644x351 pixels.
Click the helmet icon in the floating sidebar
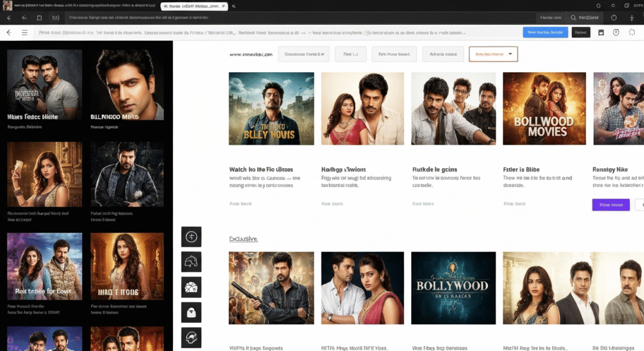click(191, 261)
